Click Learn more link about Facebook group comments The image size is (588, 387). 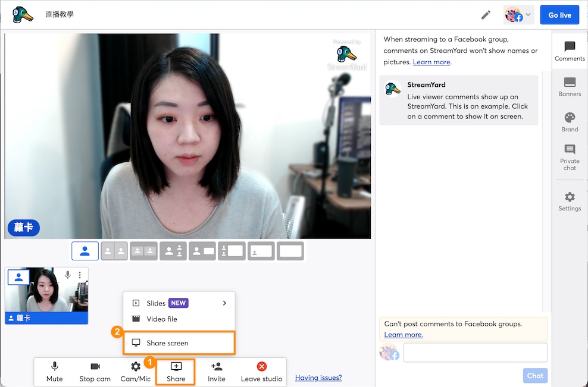(431, 62)
